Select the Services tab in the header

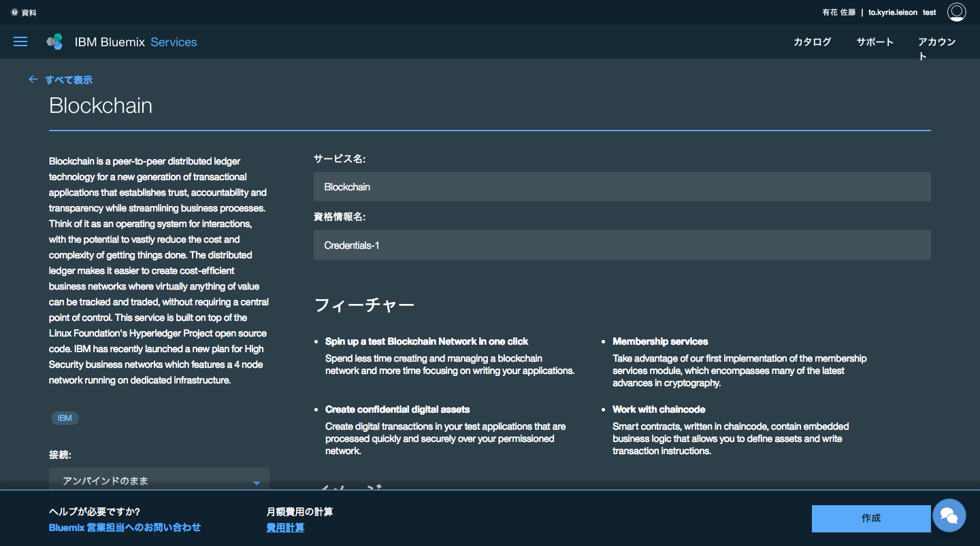(174, 41)
